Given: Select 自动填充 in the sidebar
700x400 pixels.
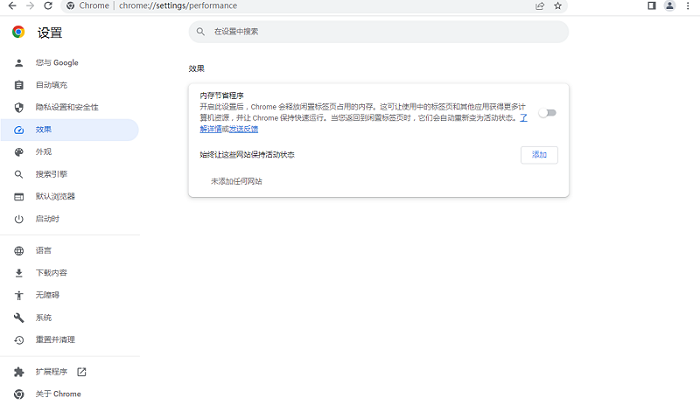Looking at the screenshot, I should click(52, 85).
